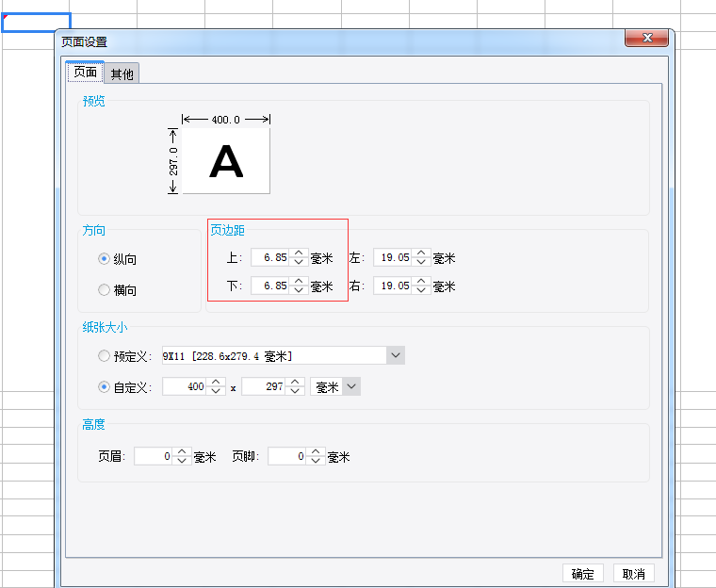This screenshot has height=588, width=716.
Task: Decrease the right margin spinner value
Action: [x=421, y=290]
